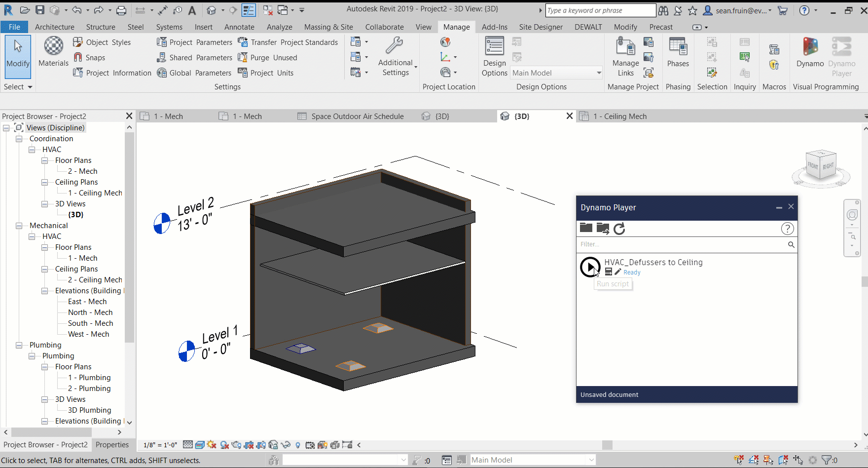Click the folder icon in Dynamo Player
This screenshot has width=868, height=468.
point(586,228)
